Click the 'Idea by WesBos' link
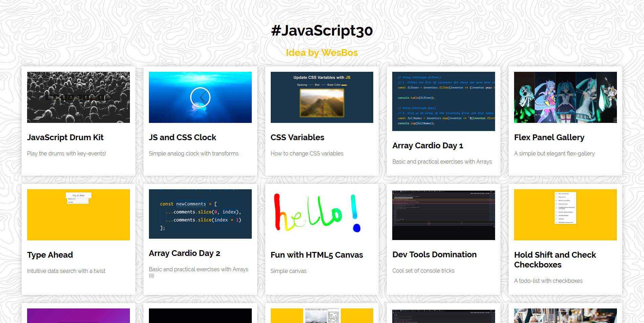Screen dimensions: 644x323 tap(322, 52)
